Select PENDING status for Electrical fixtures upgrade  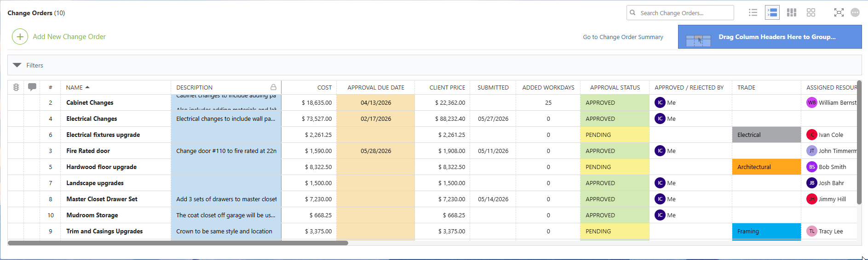click(x=615, y=135)
